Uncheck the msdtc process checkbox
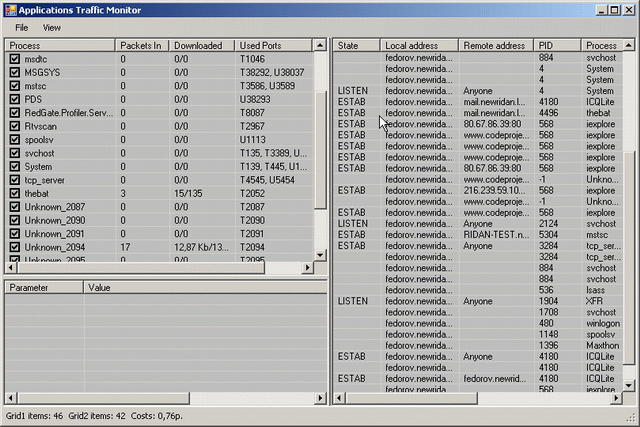Viewport: 640px width, 427px height. click(15, 59)
